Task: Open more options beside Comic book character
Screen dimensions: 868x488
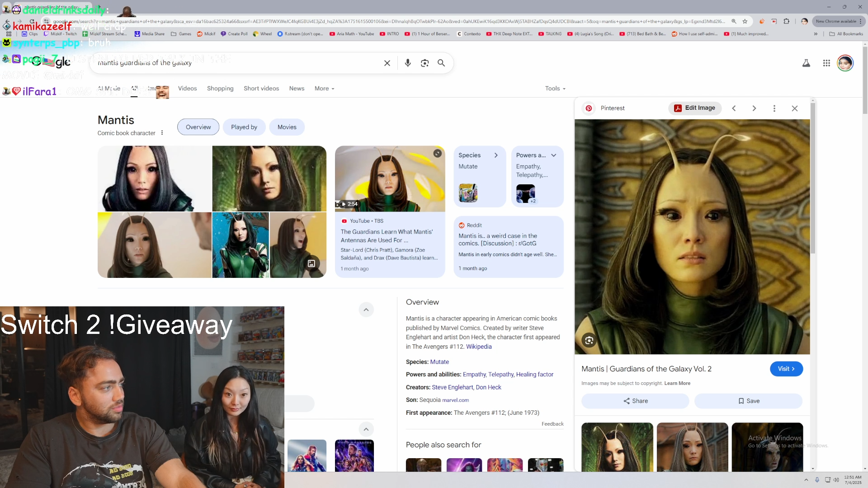Action: tap(162, 133)
